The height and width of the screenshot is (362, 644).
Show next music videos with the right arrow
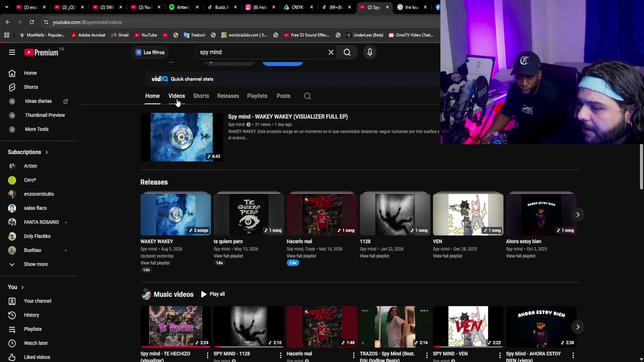578,327
